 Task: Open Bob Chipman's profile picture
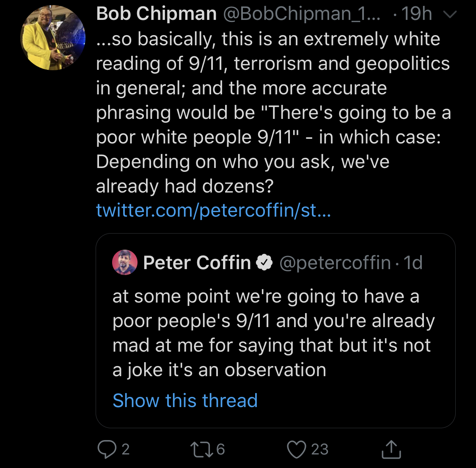point(53,38)
